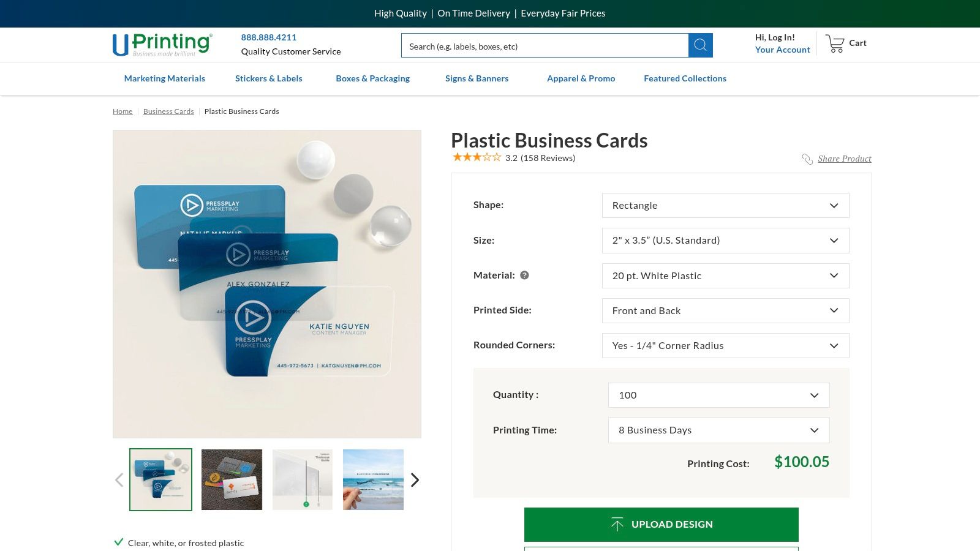Select the beach clear card thumbnail
The width and height of the screenshot is (980, 551).
tap(374, 480)
